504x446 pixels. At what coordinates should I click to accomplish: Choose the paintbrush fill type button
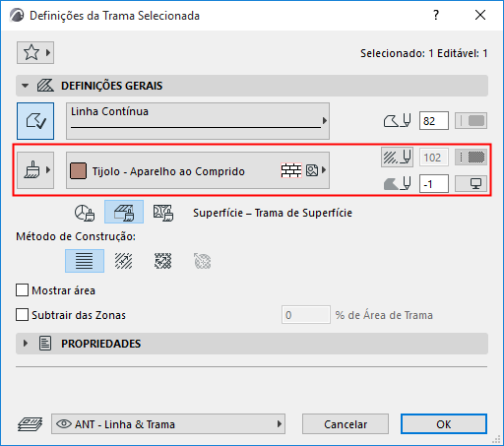pyautogui.click(x=35, y=170)
